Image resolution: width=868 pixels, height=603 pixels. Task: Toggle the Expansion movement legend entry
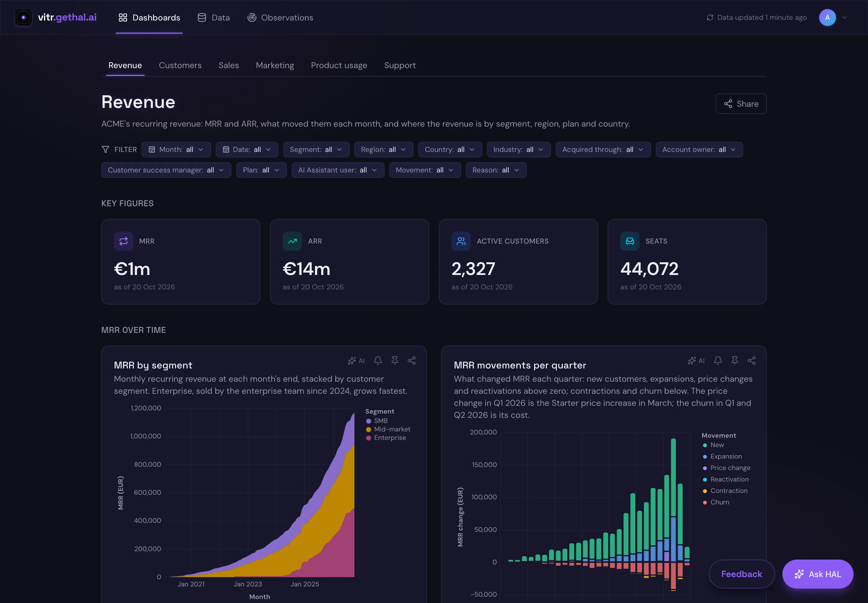click(722, 456)
